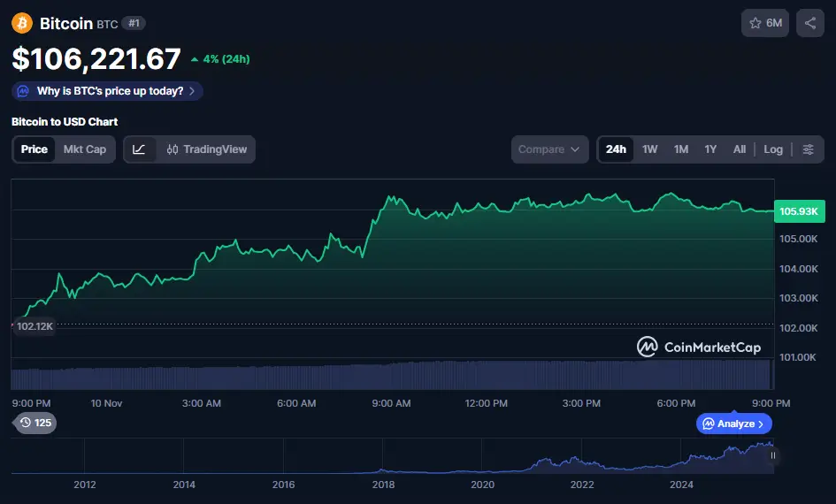The width and height of the screenshot is (836, 504).
Task: Open 'Why is BTC's price up today?'
Action: (x=107, y=91)
